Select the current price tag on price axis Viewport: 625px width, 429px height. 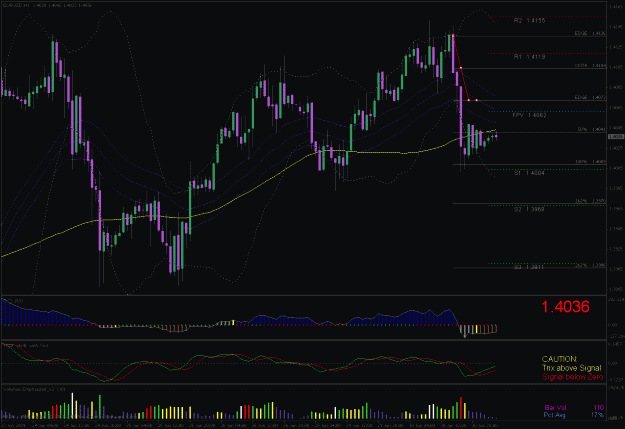616,137
